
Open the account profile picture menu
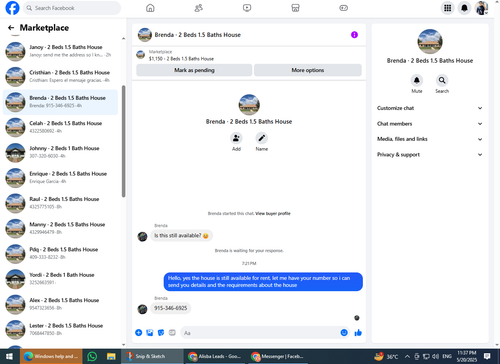tap(481, 8)
